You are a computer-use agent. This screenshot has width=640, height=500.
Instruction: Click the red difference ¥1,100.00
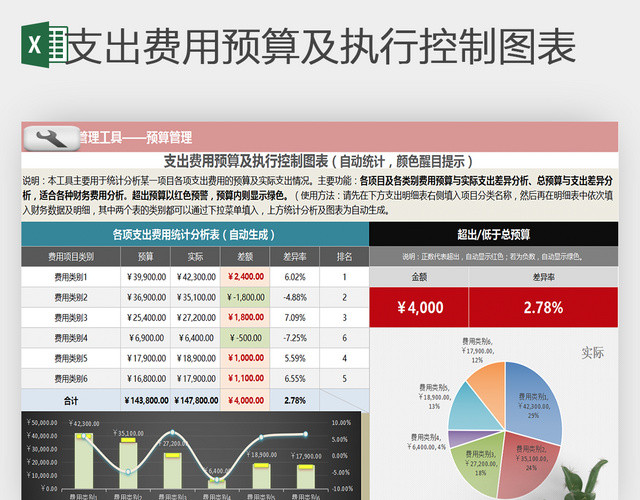[246, 379]
